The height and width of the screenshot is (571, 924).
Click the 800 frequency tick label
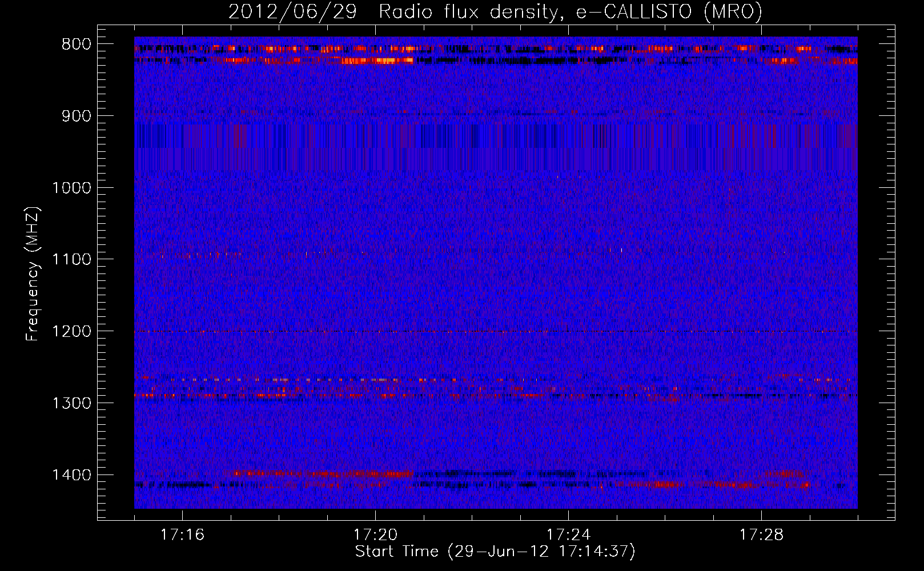tap(76, 45)
